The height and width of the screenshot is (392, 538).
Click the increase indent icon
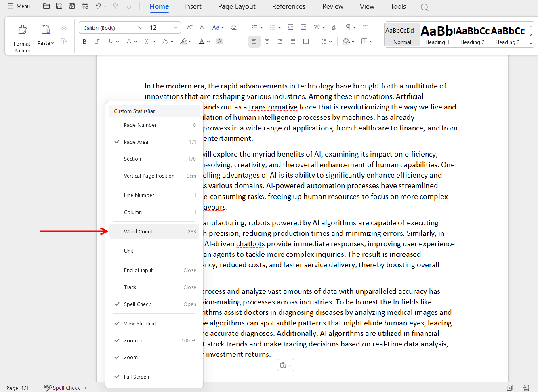(304, 27)
